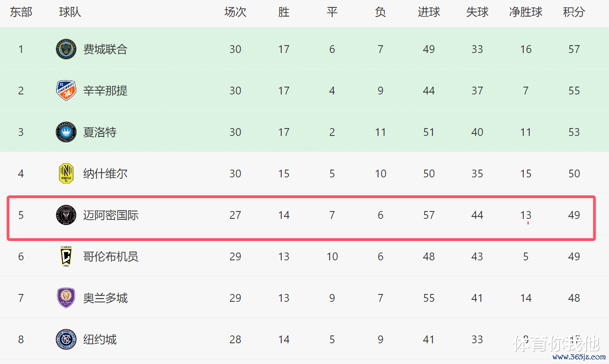Click the 365jz.com watermark link

coord(575,358)
